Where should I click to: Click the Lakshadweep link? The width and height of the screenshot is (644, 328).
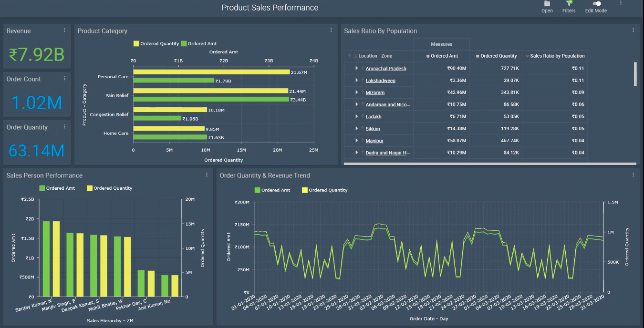point(380,81)
